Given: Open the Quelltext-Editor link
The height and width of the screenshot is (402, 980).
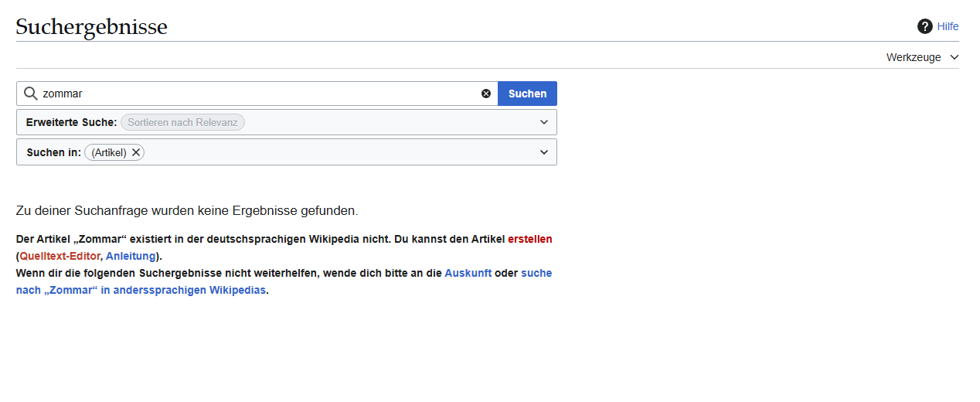Looking at the screenshot, I should 60,256.
